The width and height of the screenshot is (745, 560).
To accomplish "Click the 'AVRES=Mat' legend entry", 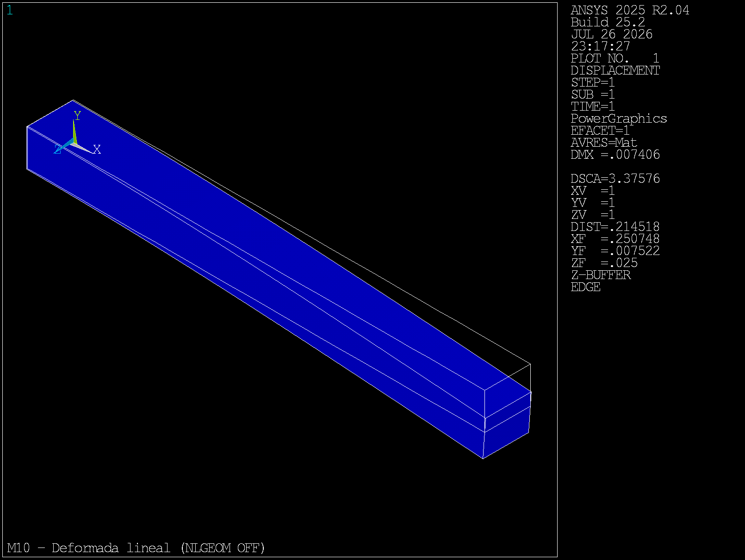I will pyautogui.click(x=604, y=143).
